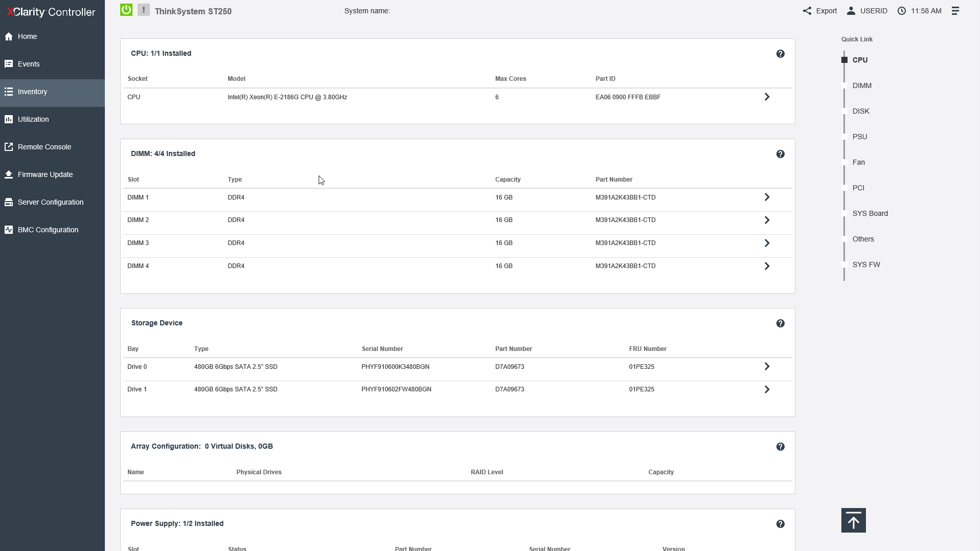Jump to SYS FW via Quick Link

(866, 265)
